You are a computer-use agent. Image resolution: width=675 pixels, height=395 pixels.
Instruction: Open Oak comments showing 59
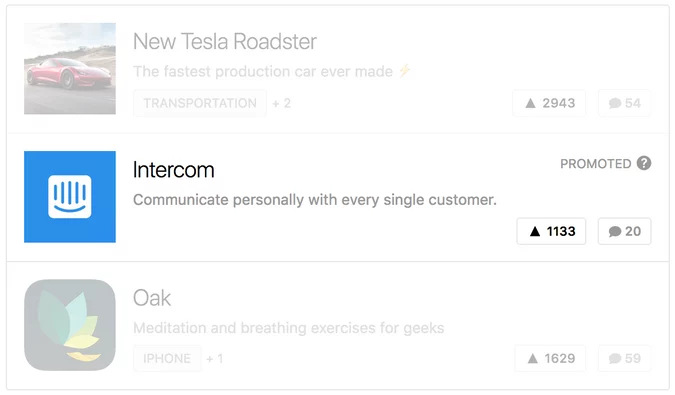click(624, 358)
